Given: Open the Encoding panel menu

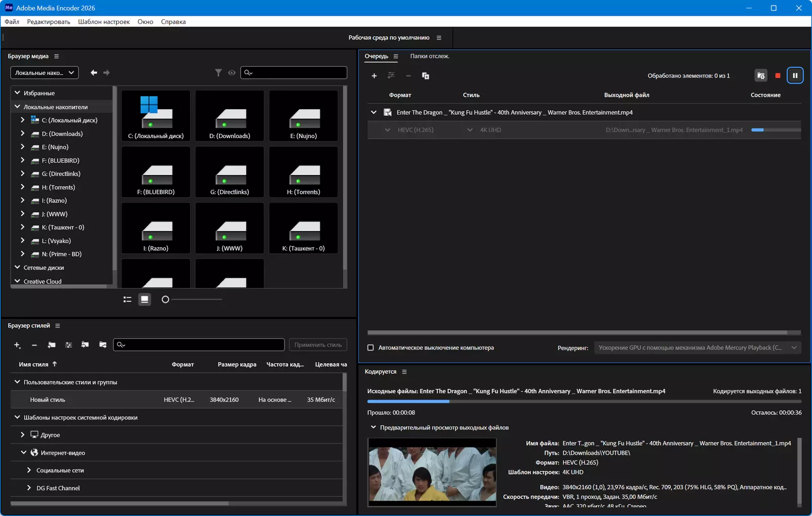Looking at the screenshot, I should 404,372.
